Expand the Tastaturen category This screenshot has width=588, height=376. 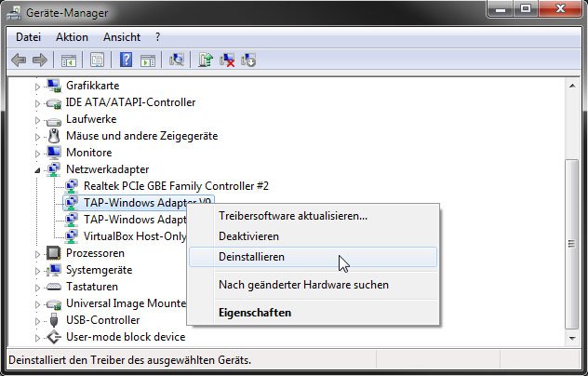tap(37, 288)
